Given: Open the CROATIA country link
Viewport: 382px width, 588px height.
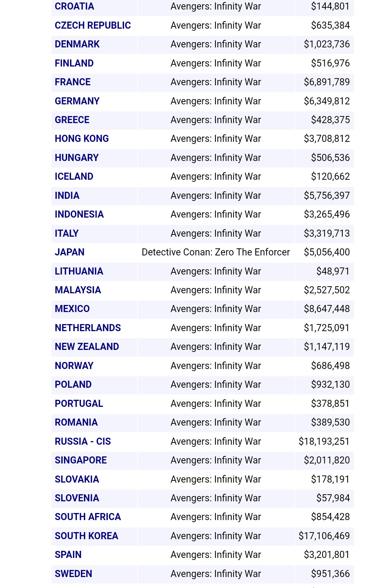Looking at the screenshot, I should click(74, 6).
